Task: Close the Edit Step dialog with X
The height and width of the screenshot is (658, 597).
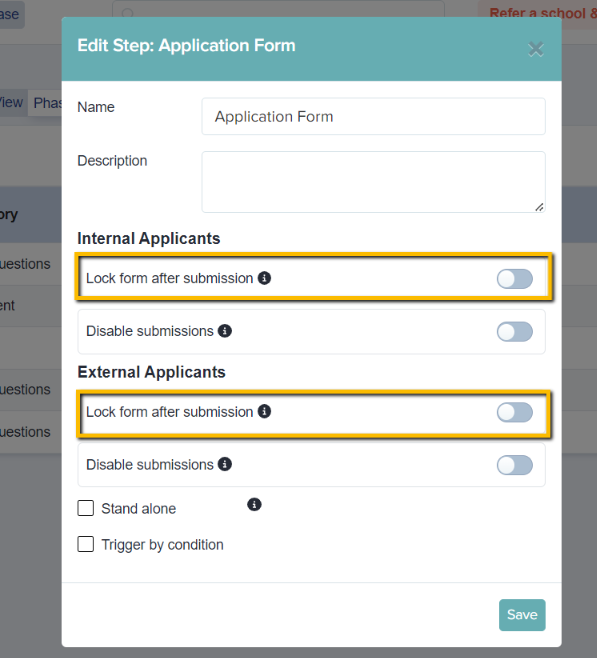Action: (536, 50)
